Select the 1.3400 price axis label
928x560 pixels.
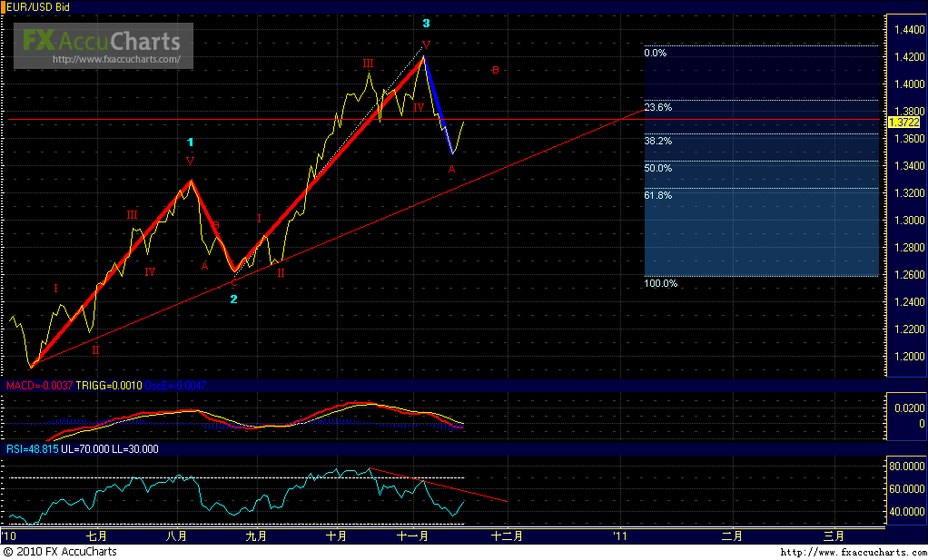(x=908, y=166)
